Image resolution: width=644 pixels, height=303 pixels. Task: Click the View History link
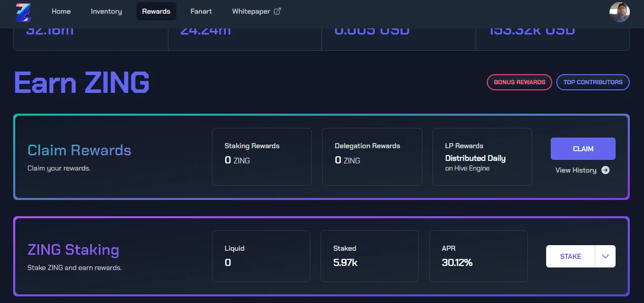coord(583,170)
